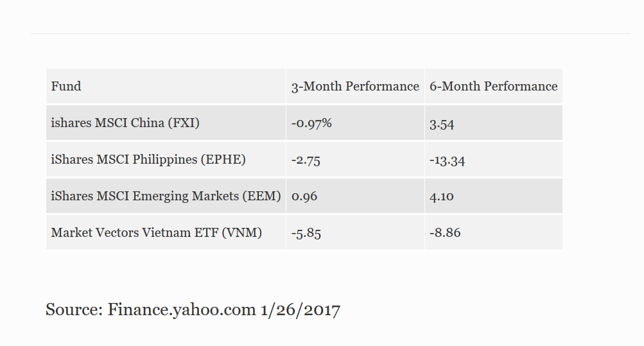Viewport: 644px width, 346px height.
Task: Click the 4.10 six-month value
Action: tap(442, 197)
